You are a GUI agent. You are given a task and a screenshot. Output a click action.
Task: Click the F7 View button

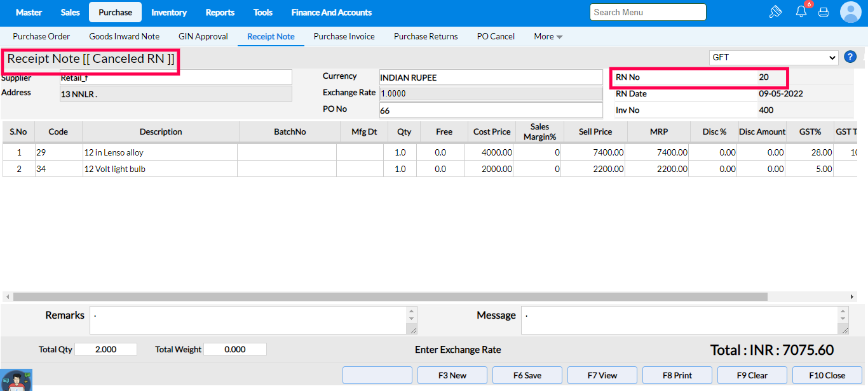click(602, 375)
